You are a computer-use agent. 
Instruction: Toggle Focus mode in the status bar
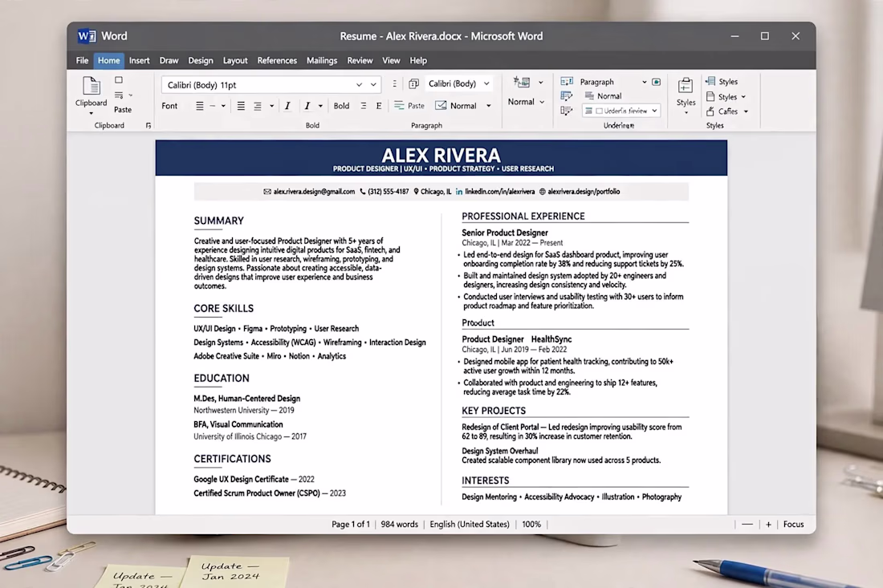pos(793,525)
